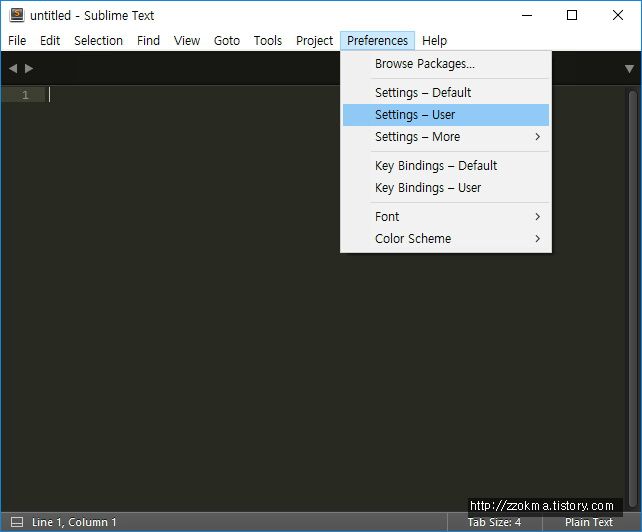This screenshot has height=532, width=642.
Task: Click the Tab Size: 4 status item
Action: pos(495,522)
